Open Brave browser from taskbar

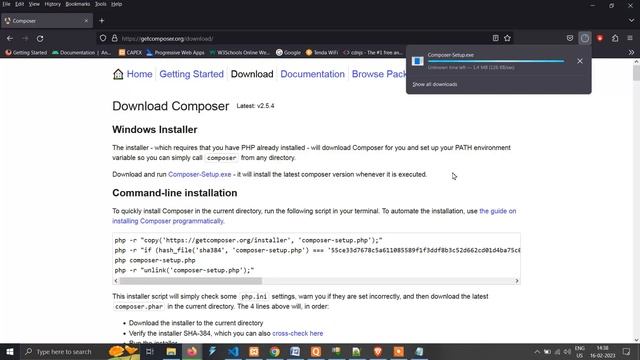pos(378,351)
